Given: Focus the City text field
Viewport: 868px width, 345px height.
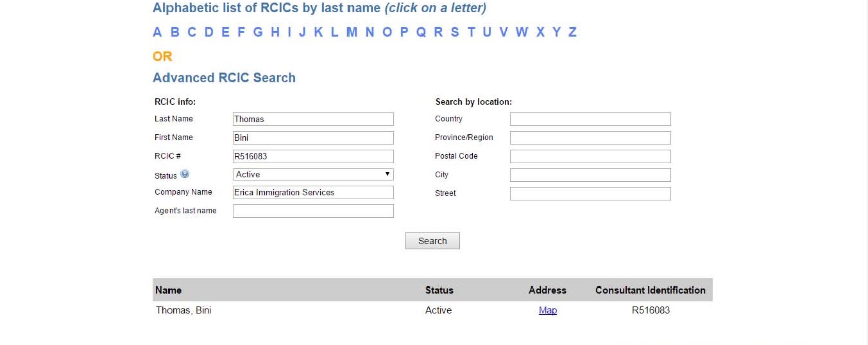Looking at the screenshot, I should pos(590,175).
